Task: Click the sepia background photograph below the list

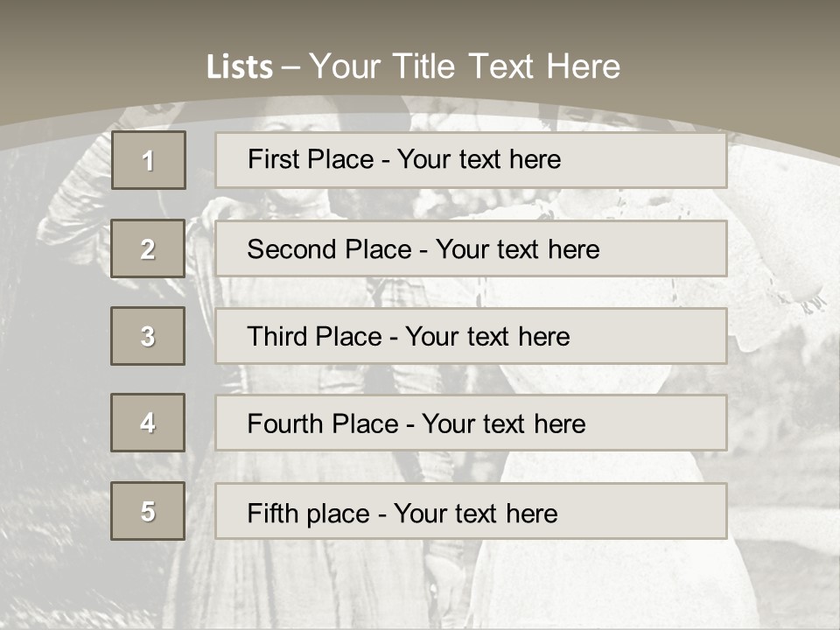Action: 420,586
